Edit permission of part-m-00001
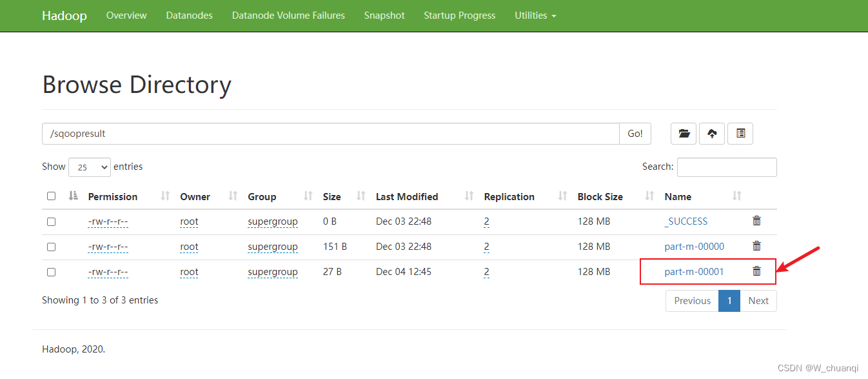868x379 pixels. [108, 272]
